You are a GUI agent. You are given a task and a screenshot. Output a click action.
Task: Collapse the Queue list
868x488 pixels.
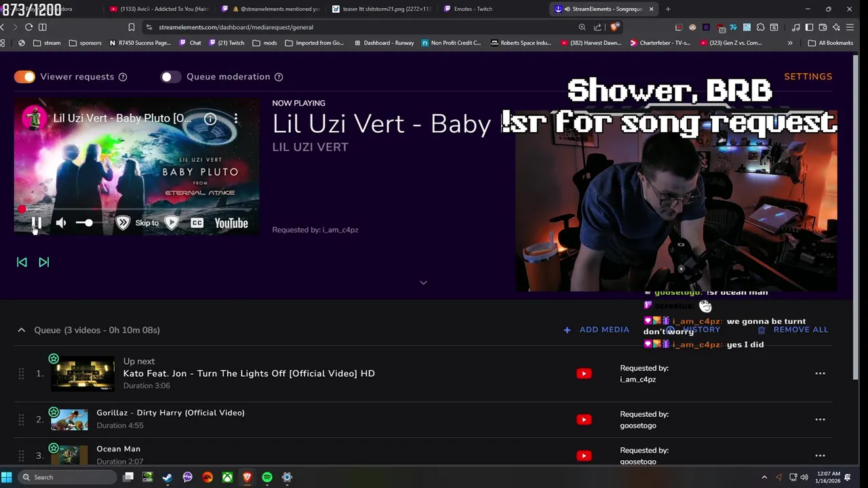coord(21,330)
